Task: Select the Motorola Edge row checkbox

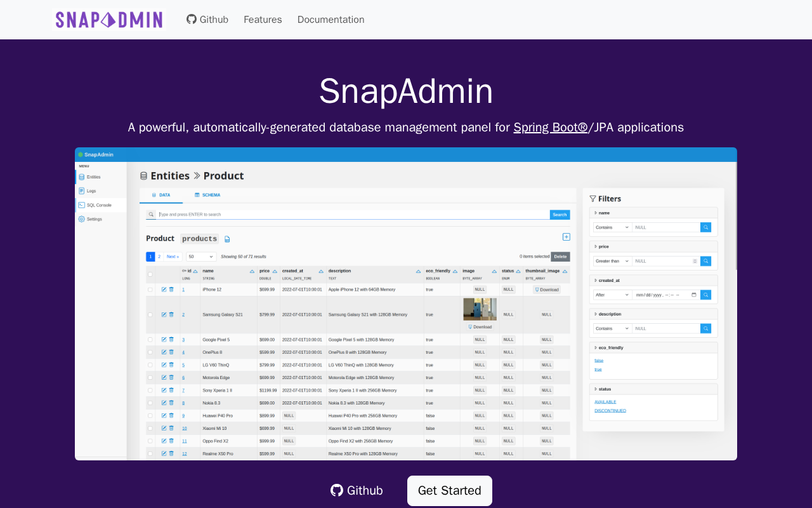Action: click(150, 377)
